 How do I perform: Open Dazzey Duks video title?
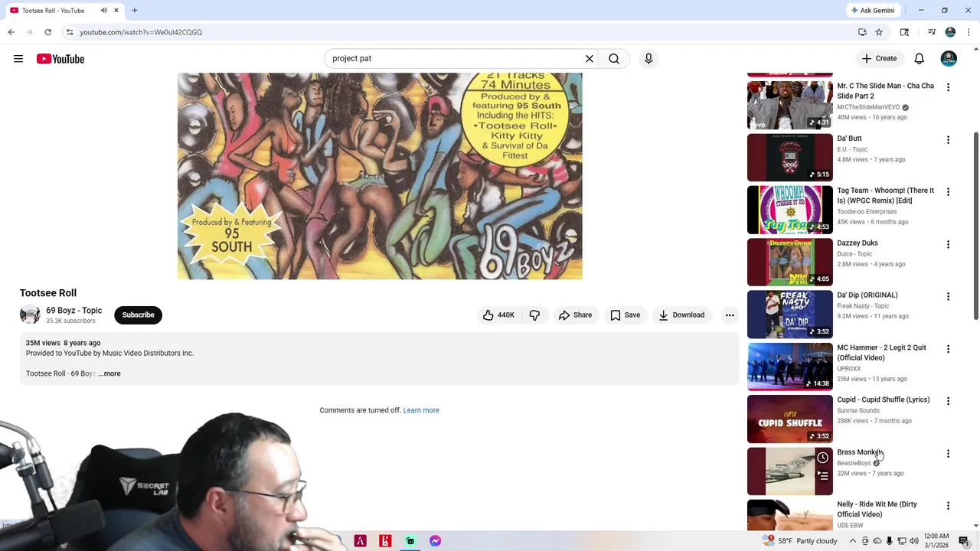(857, 243)
